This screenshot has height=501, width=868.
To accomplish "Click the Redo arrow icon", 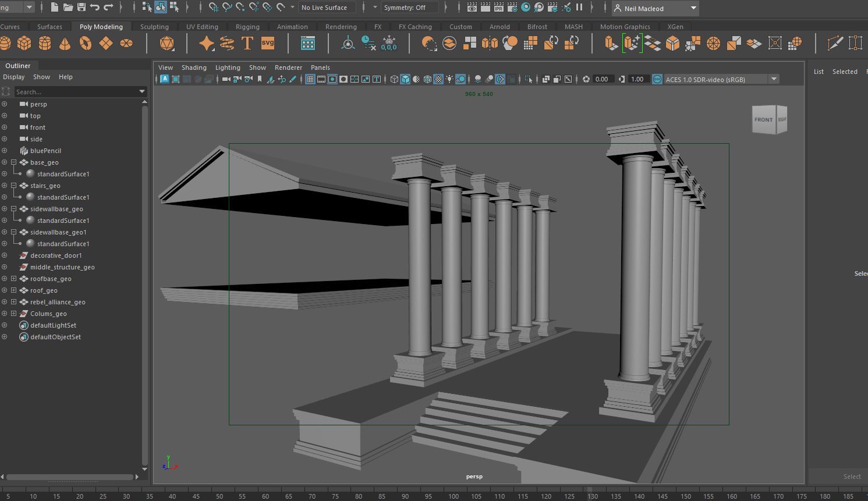I will pyautogui.click(x=108, y=8).
